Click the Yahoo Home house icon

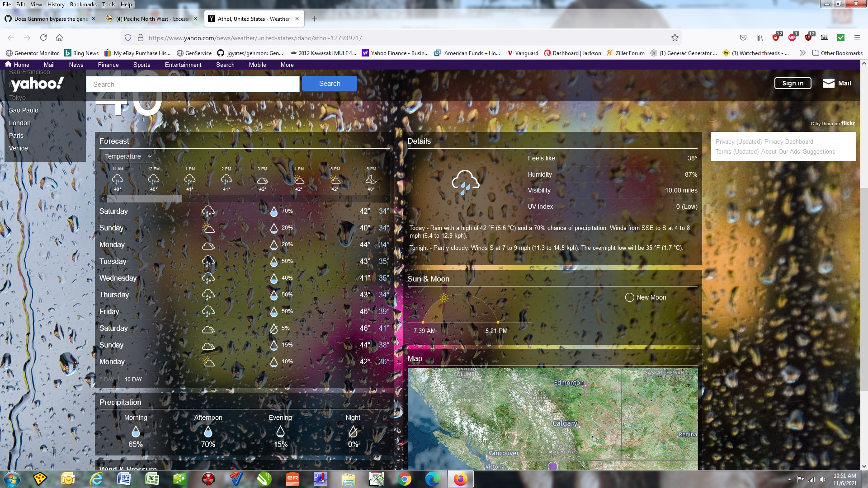8,64
